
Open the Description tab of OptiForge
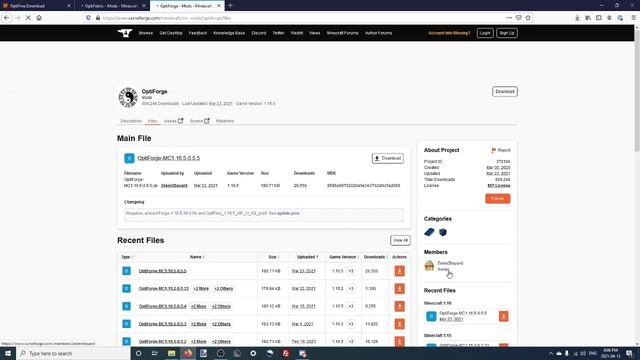131,121
